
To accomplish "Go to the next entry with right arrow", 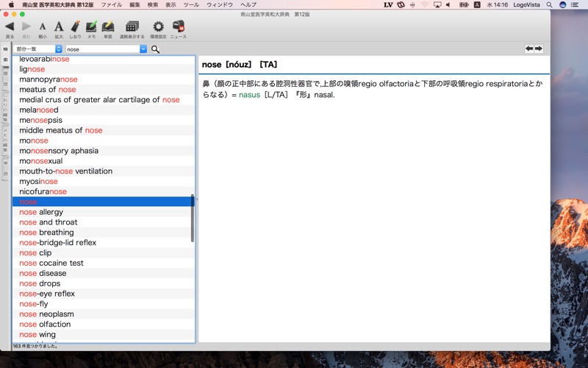I will coord(539,49).
